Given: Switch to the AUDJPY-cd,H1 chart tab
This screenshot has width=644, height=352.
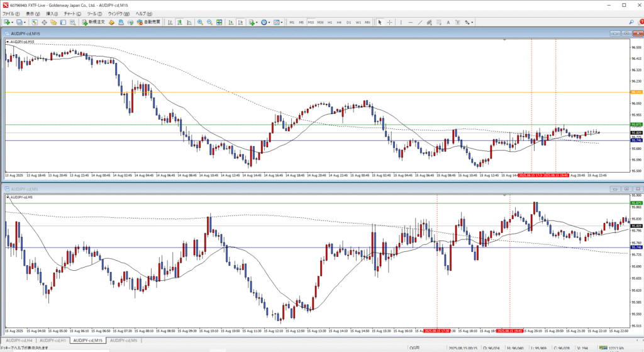Looking at the screenshot, I should coord(53,341).
